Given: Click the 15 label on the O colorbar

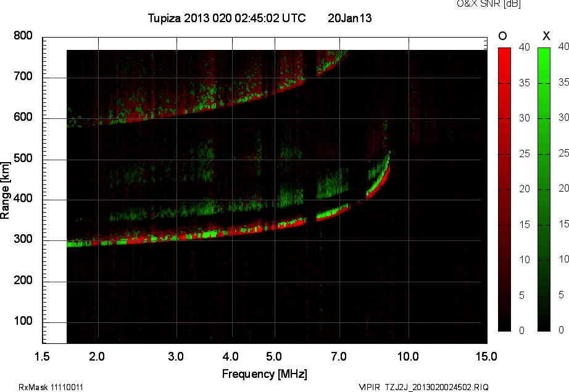Looking at the screenshot, I should pos(524,224).
